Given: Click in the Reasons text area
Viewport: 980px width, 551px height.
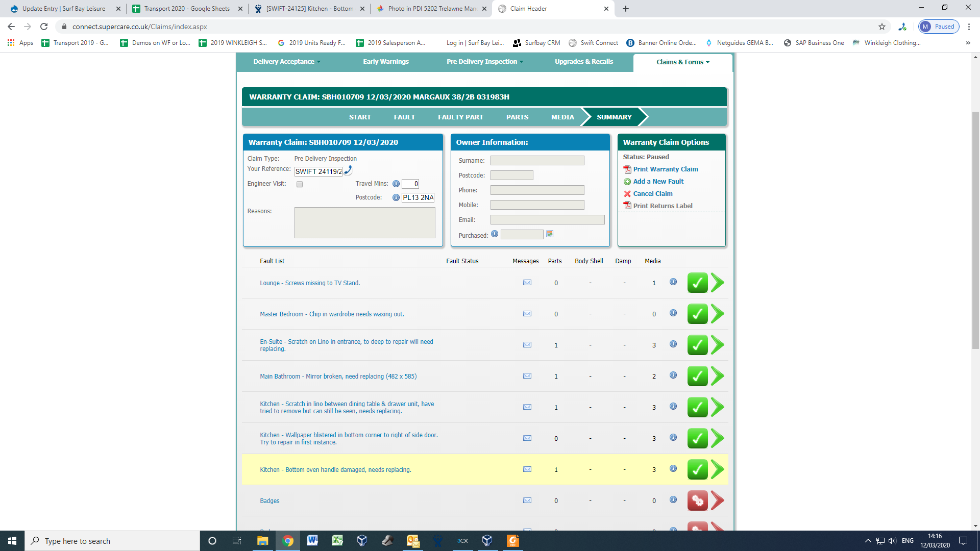Looking at the screenshot, I should 364,222.
